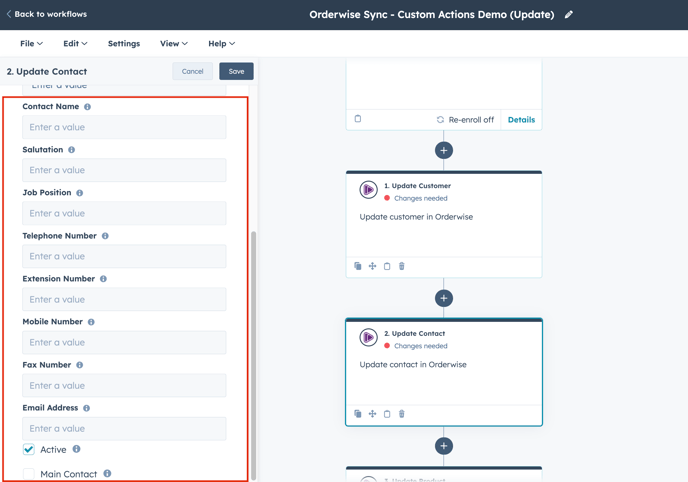Open the File menu

(x=32, y=43)
